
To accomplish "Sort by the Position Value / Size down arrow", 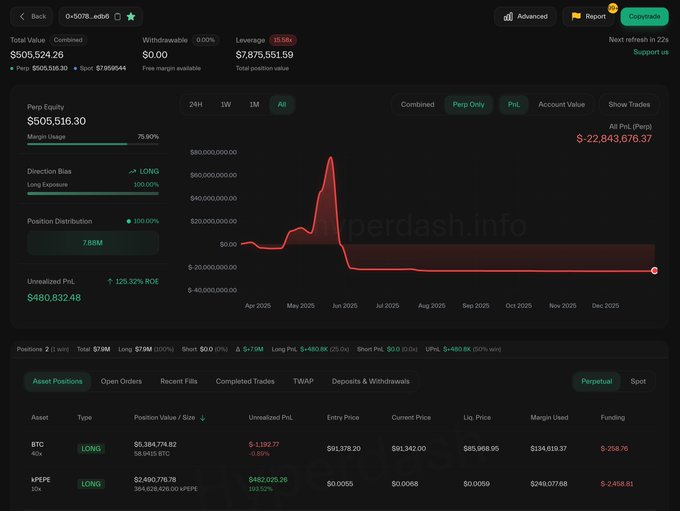I will [203, 417].
